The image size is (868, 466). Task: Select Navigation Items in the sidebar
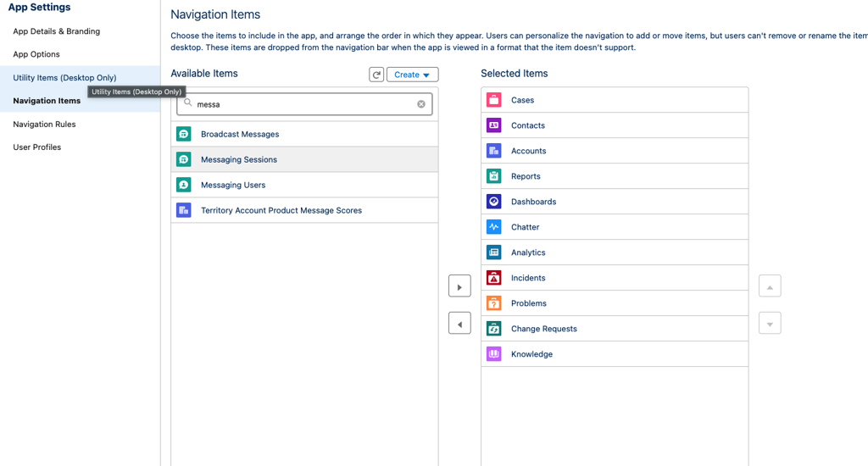coord(47,101)
